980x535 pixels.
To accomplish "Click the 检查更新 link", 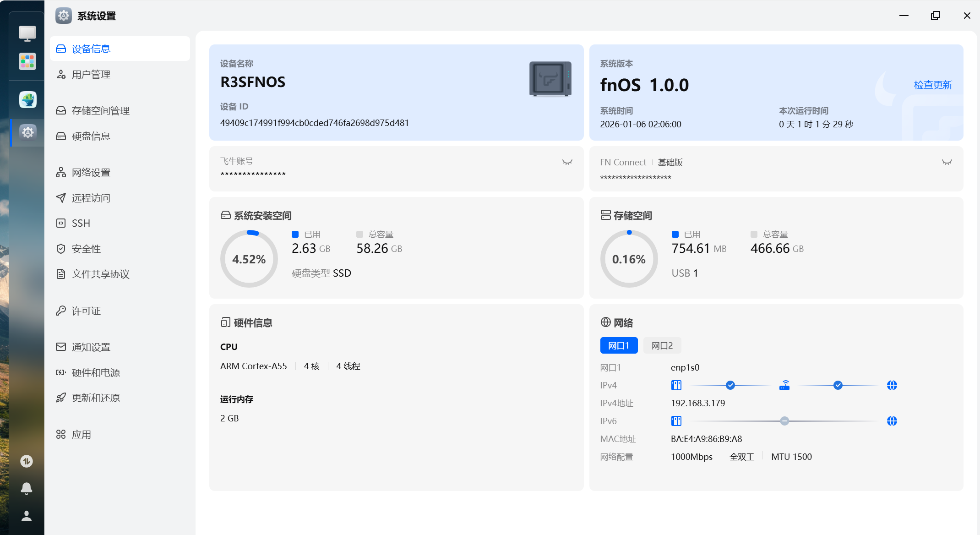I will click(933, 85).
